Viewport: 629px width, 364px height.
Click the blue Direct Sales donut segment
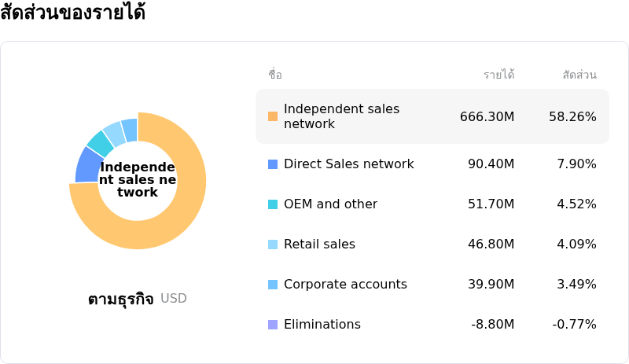point(89,164)
